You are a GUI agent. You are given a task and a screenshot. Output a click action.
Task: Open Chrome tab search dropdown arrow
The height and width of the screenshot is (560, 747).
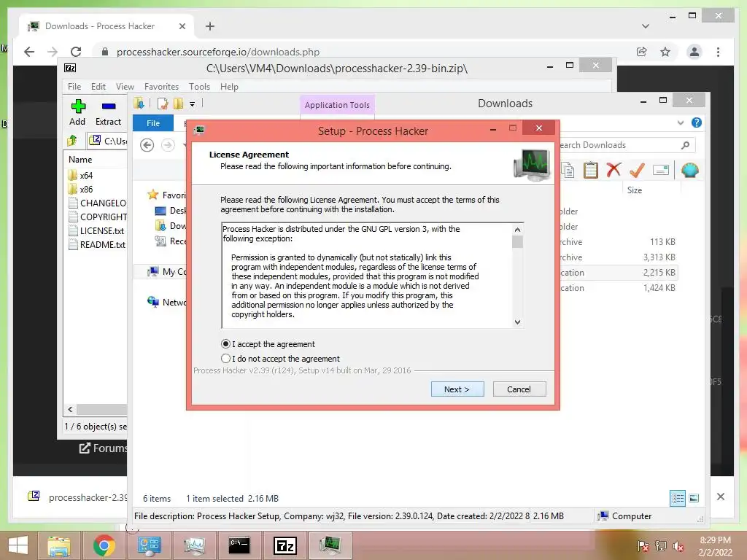[x=645, y=26]
